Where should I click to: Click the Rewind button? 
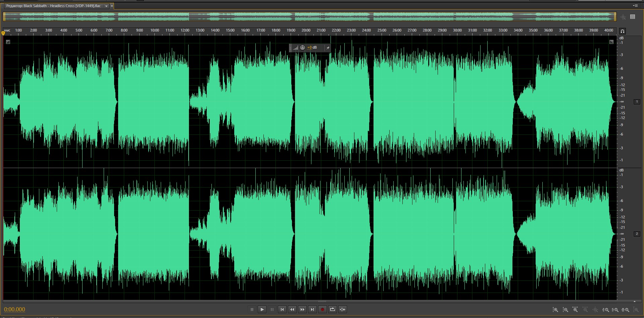pos(292,309)
